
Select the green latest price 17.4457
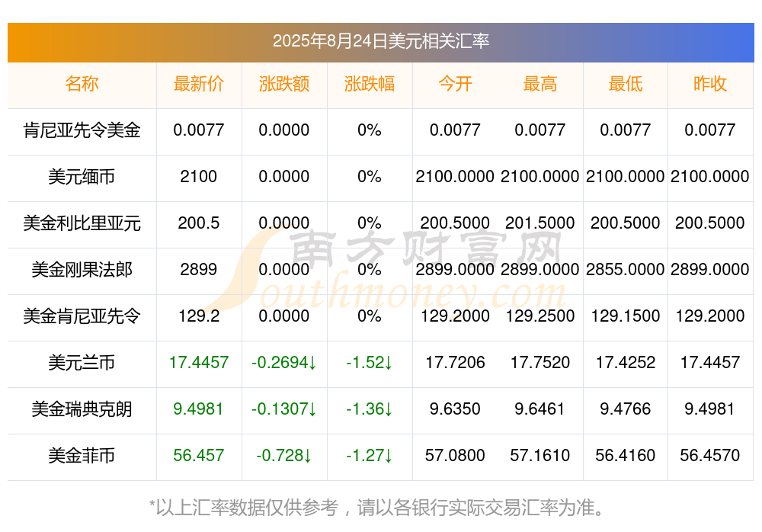199,363
